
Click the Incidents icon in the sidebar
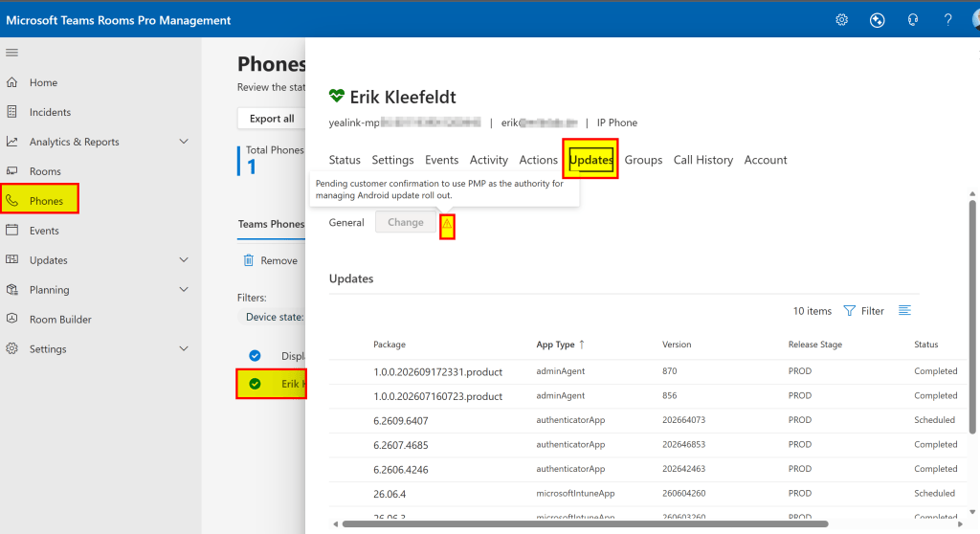point(11,111)
